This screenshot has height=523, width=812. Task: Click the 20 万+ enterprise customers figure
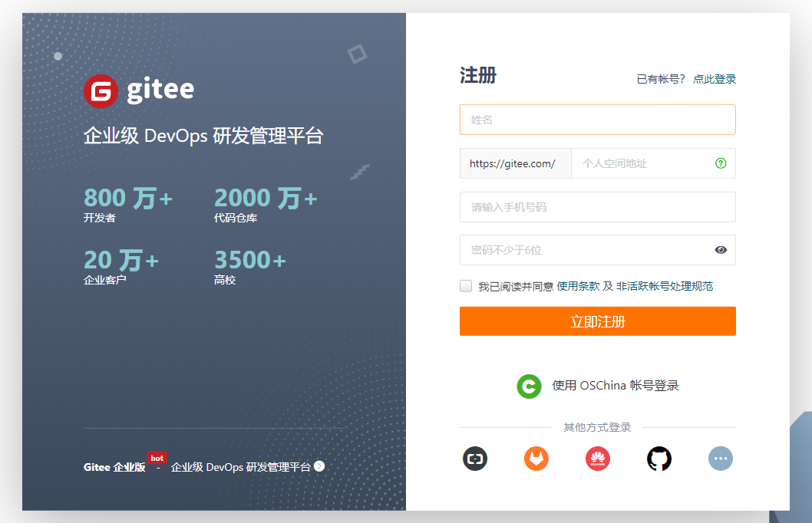[121, 260]
